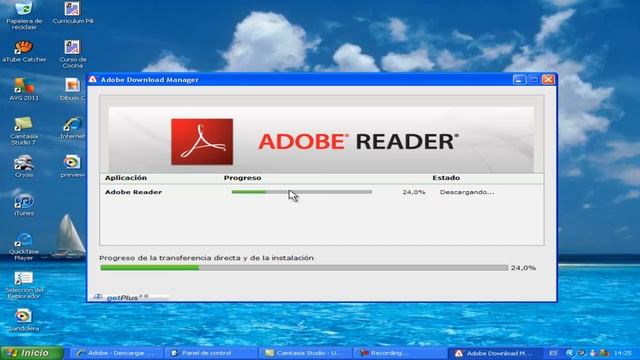Click the Progreso de la transferencia directa label
The image size is (640, 360).
[x=207, y=258]
